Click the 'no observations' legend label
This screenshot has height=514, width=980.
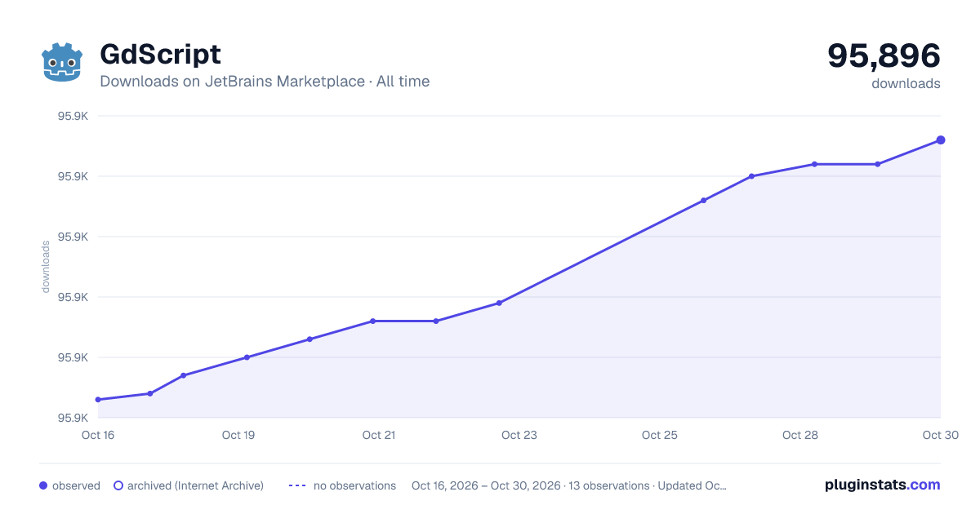[x=354, y=485]
